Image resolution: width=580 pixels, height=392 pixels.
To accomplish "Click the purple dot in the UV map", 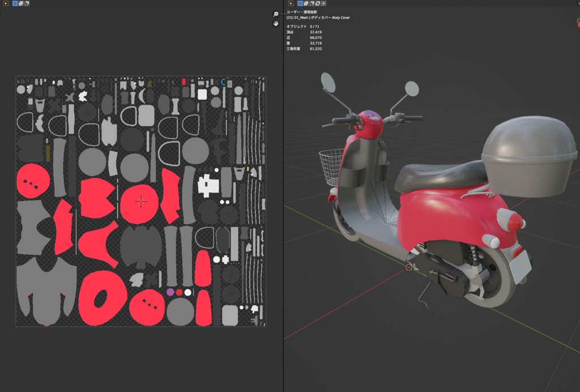I will (170, 292).
